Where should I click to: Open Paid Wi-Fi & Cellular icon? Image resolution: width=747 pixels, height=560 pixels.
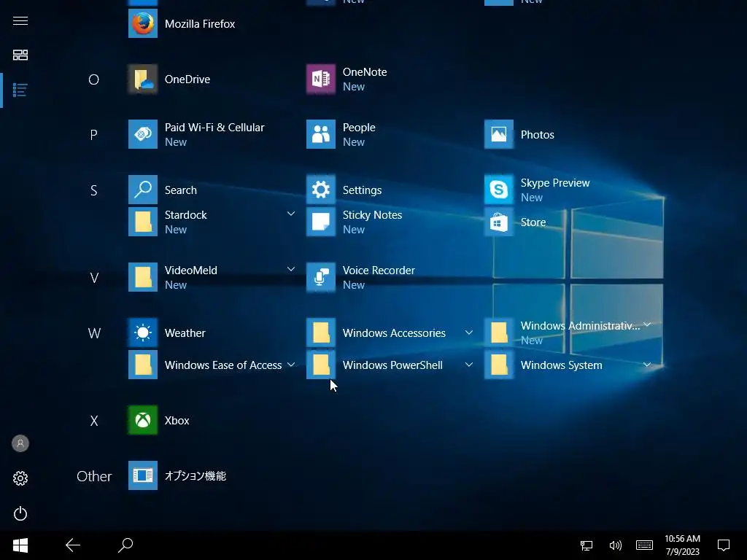coord(143,134)
